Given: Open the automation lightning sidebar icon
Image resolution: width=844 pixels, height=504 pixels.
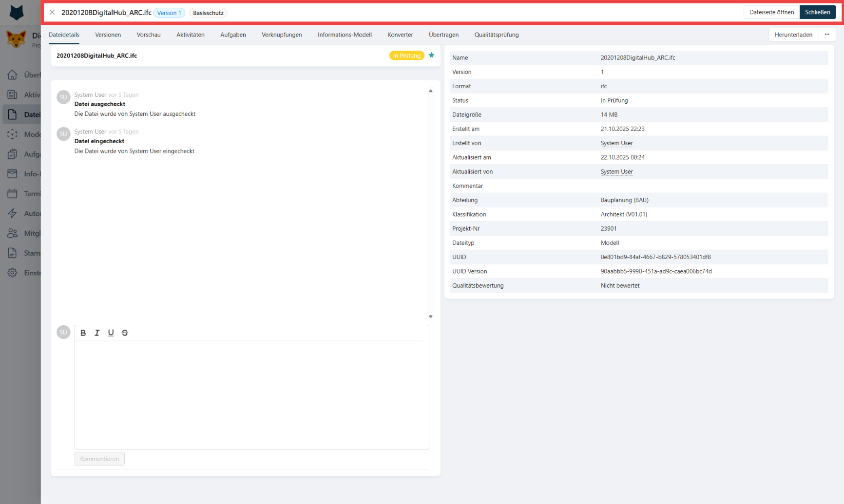Looking at the screenshot, I should pos(12,213).
